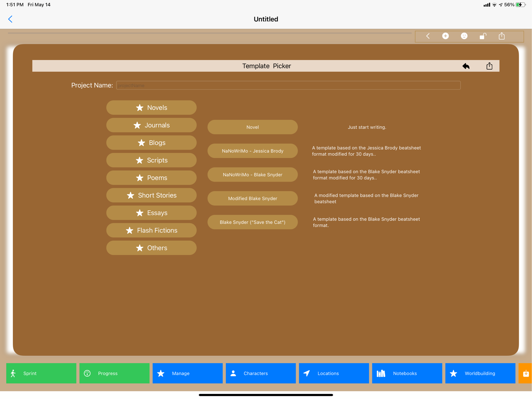
Task: Click the plus circle add icon
Action: [x=445, y=36]
